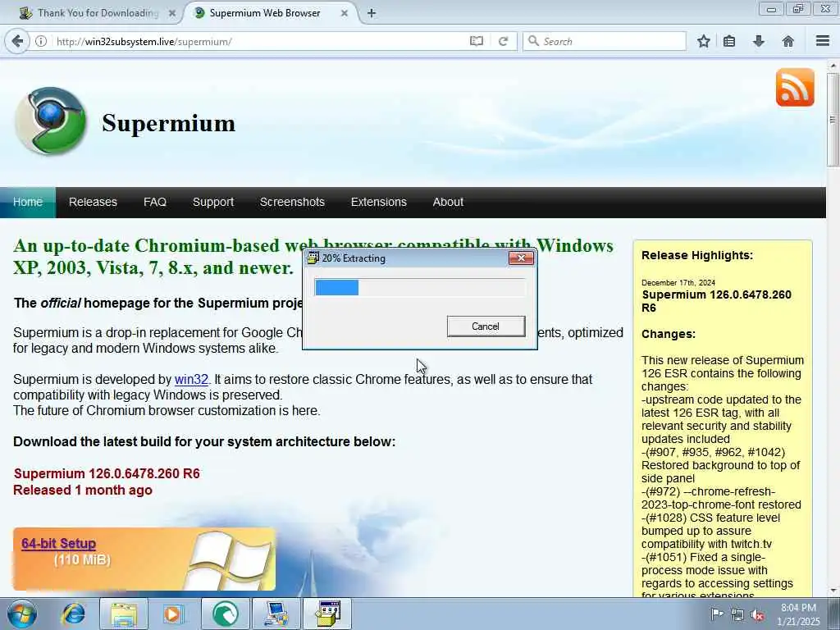Toggle reader view icon in address bar
Viewport: 840px width, 630px height.
(x=477, y=41)
